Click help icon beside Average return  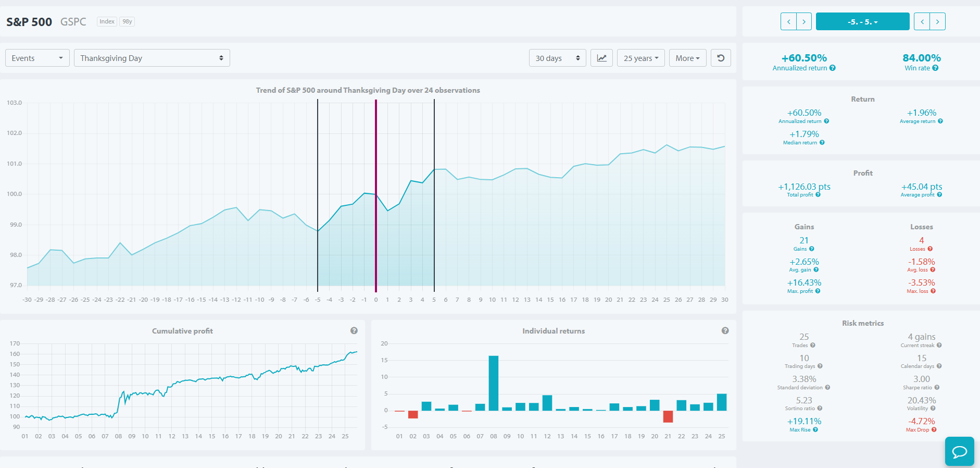tap(940, 121)
